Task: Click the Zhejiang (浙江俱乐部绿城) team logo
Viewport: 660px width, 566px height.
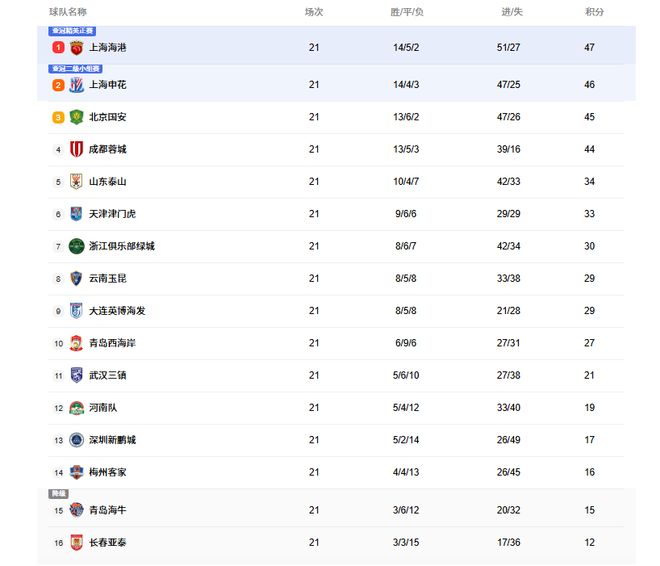Action: [77, 246]
